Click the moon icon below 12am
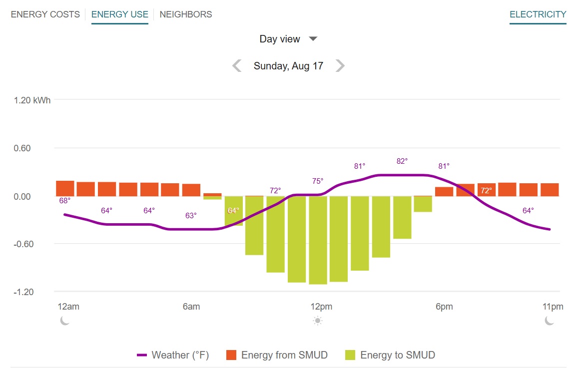Image resolution: width=588 pixels, height=377 pixels. pyautogui.click(x=64, y=321)
